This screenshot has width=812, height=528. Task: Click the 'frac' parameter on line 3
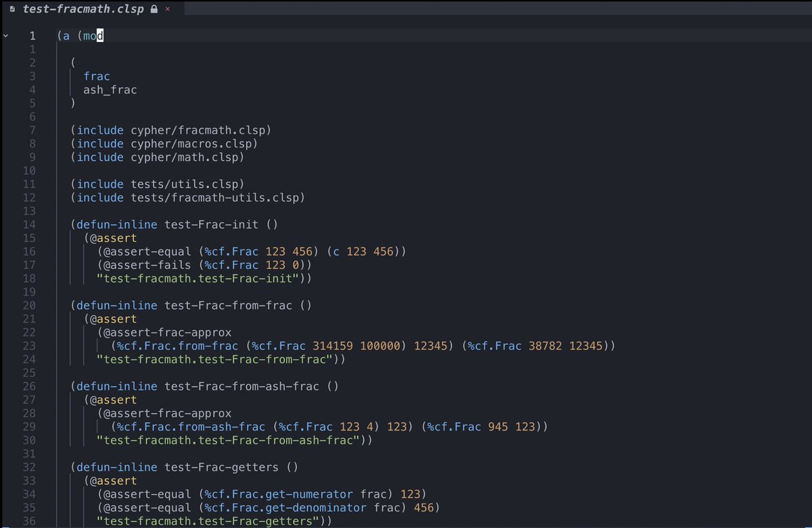click(97, 76)
